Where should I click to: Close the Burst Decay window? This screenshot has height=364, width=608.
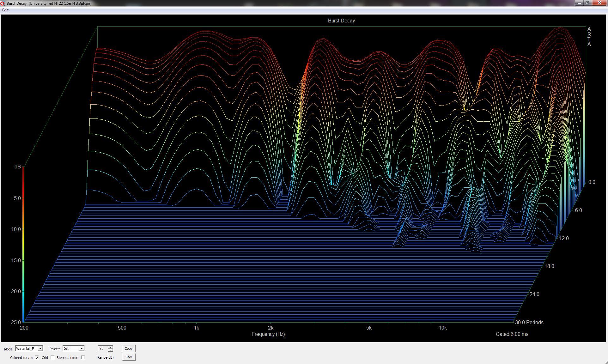pos(599,3)
